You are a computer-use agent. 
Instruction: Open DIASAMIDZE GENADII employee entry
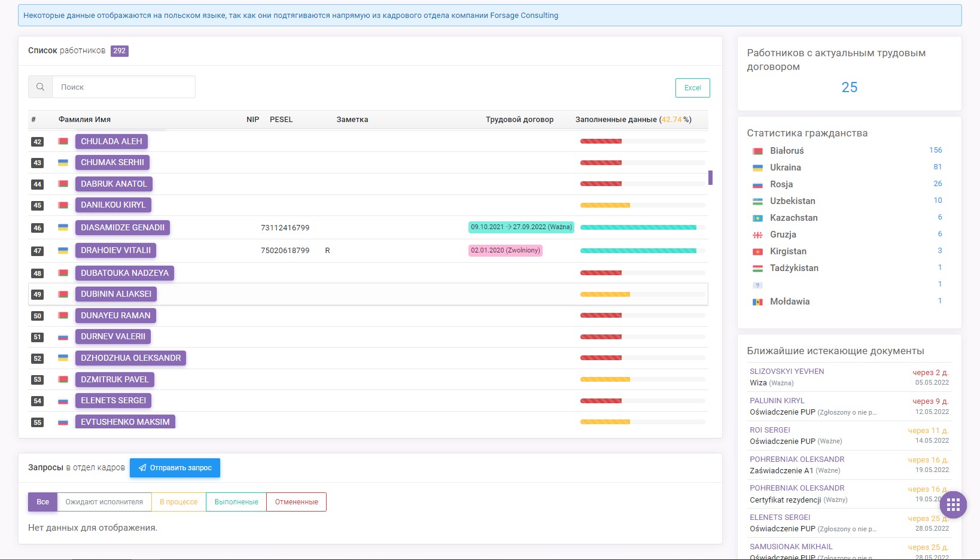click(x=123, y=227)
